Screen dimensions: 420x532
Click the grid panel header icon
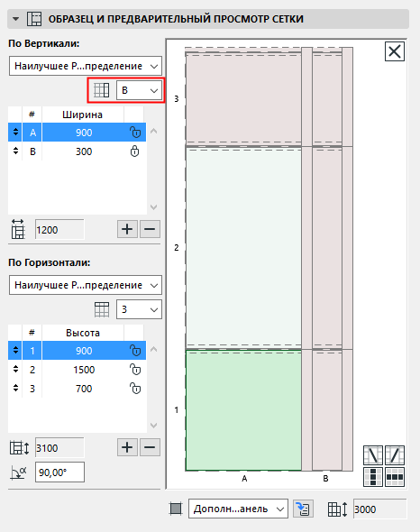pyautogui.click(x=34, y=19)
